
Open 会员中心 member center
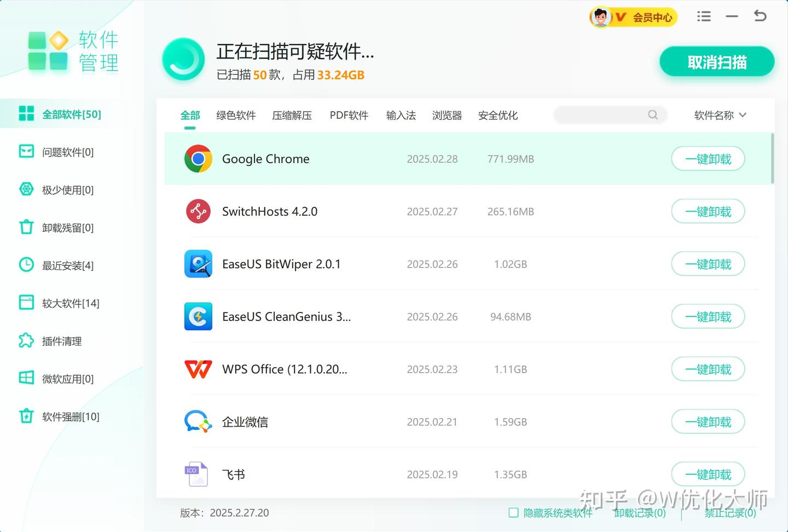[634, 17]
